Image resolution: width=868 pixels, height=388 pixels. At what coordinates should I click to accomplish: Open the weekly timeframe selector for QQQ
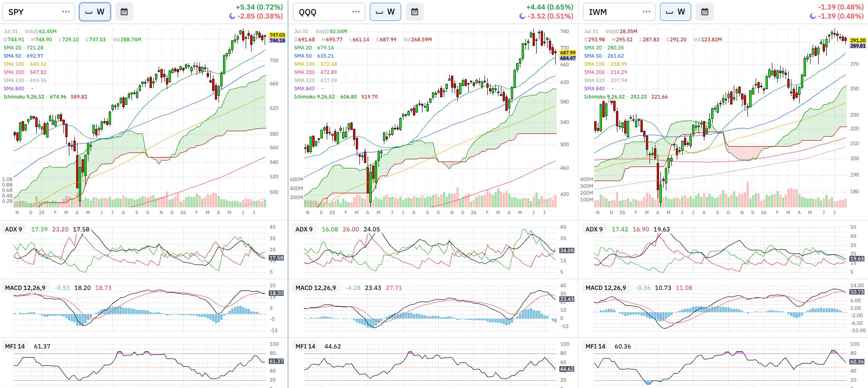point(385,12)
